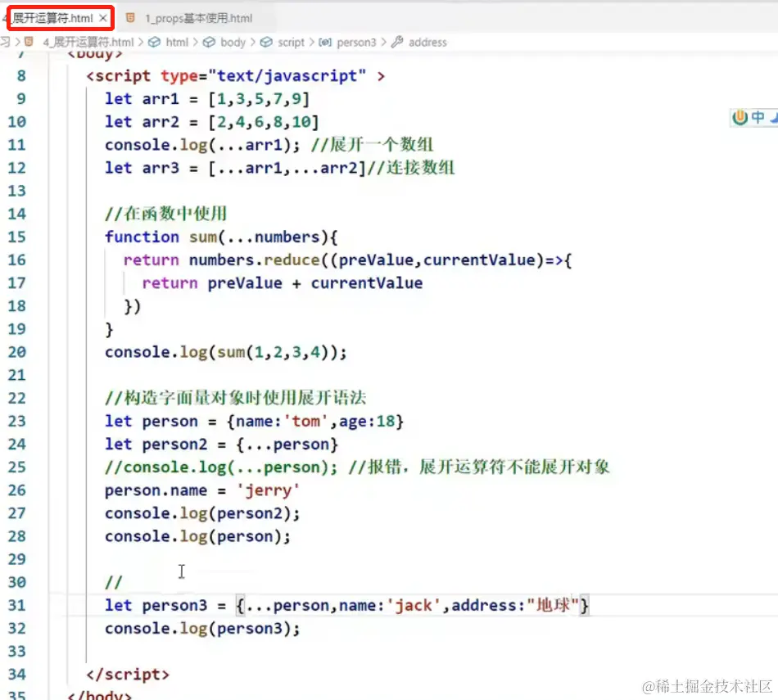Click the '//报错，展开运算符不能展开对象' comment

pyautogui.click(x=479, y=467)
